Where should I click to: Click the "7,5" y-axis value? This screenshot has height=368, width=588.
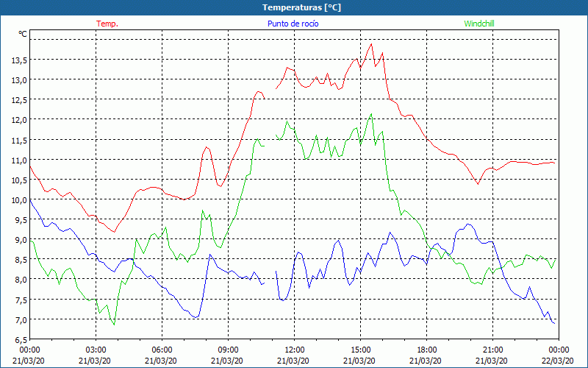click(21, 300)
